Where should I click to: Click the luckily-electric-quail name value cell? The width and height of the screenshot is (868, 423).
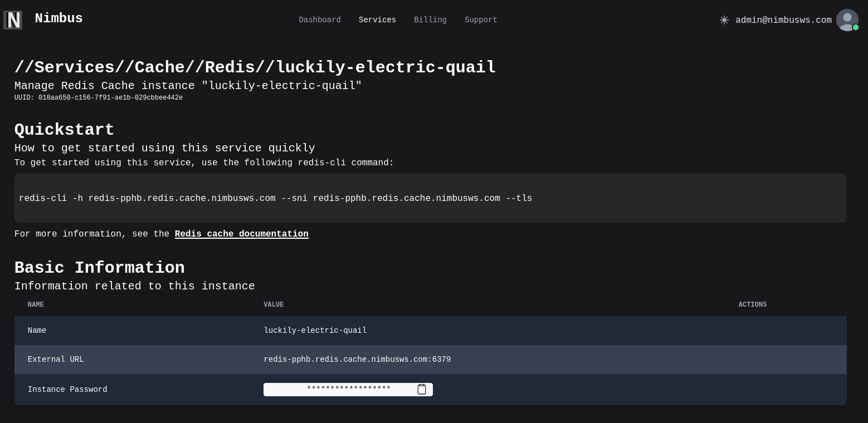pos(315,331)
